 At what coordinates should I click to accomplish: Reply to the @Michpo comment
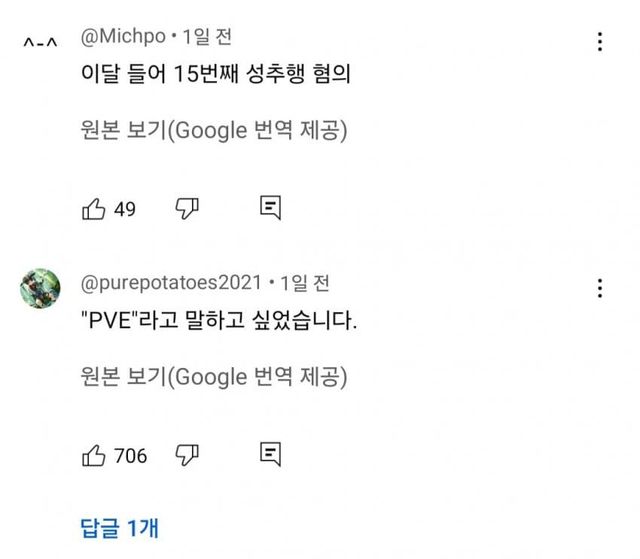pyautogui.click(x=270, y=208)
